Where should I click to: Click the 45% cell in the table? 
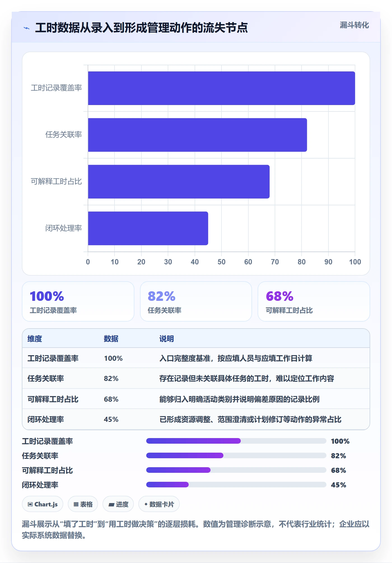[x=111, y=419]
